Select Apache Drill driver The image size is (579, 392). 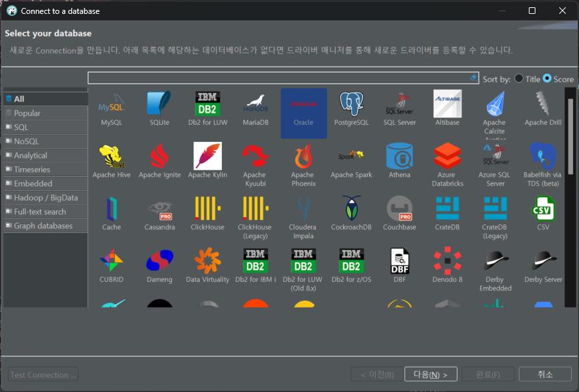point(543,109)
